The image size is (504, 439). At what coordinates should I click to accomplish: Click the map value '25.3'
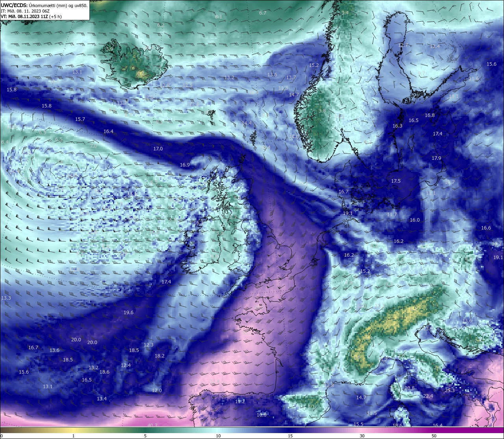(x=450, y=391)
